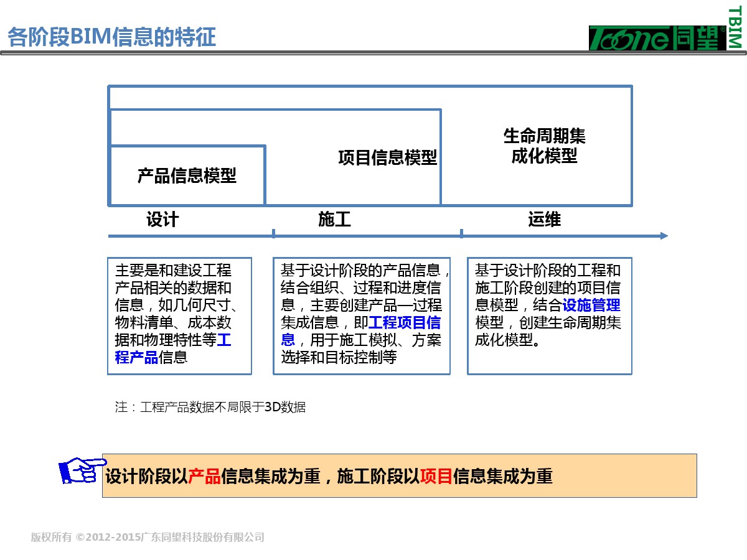Click the 生命周期集成化模型 label
The width and height of the screenshot is (747, 560).
544,146
